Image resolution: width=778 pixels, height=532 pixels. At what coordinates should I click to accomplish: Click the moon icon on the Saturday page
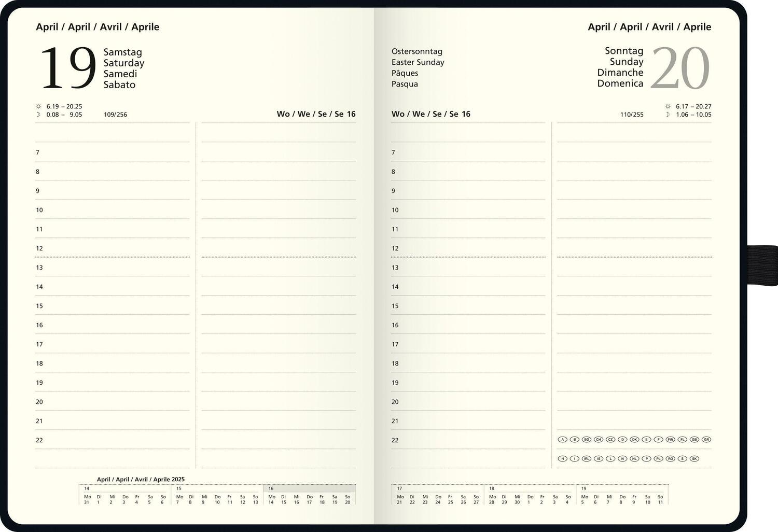click(38, 115)
